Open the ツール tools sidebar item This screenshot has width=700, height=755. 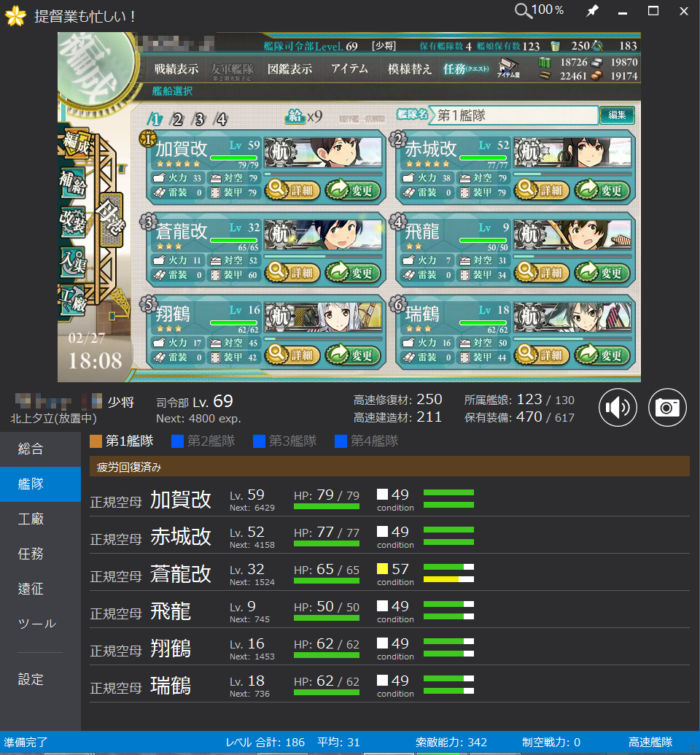40,624
